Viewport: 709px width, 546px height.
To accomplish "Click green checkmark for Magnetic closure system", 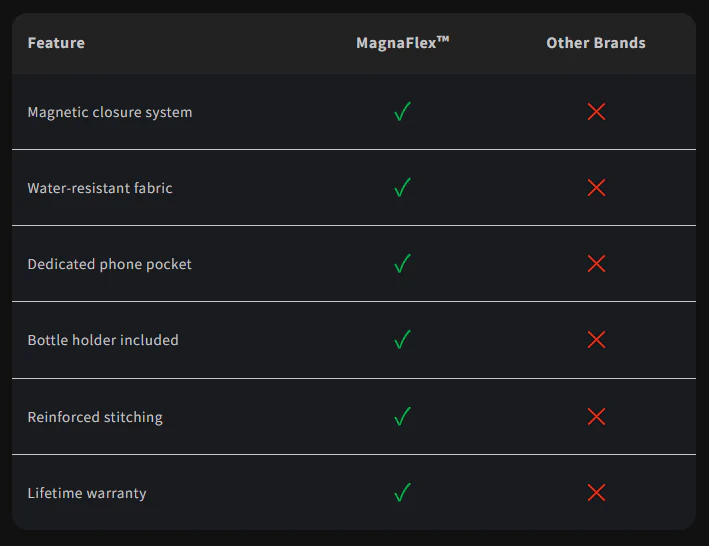I will 402,112.
